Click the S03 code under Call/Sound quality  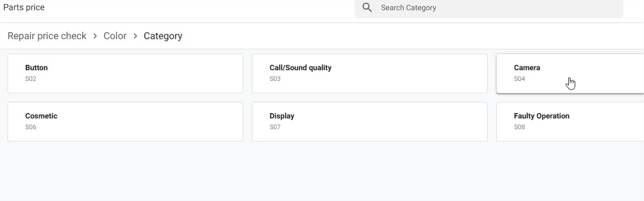click(x=275, y=79)
